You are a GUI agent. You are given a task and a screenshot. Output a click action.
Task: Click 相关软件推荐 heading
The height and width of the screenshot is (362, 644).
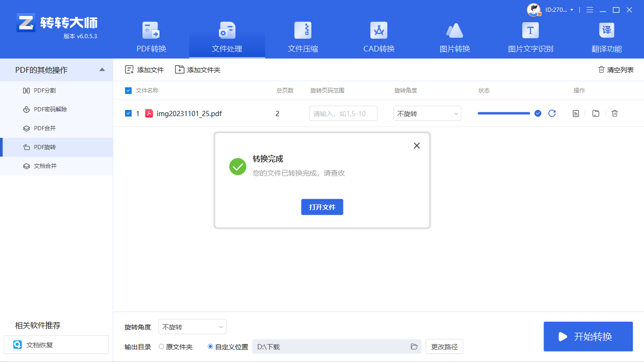[38, 325]
